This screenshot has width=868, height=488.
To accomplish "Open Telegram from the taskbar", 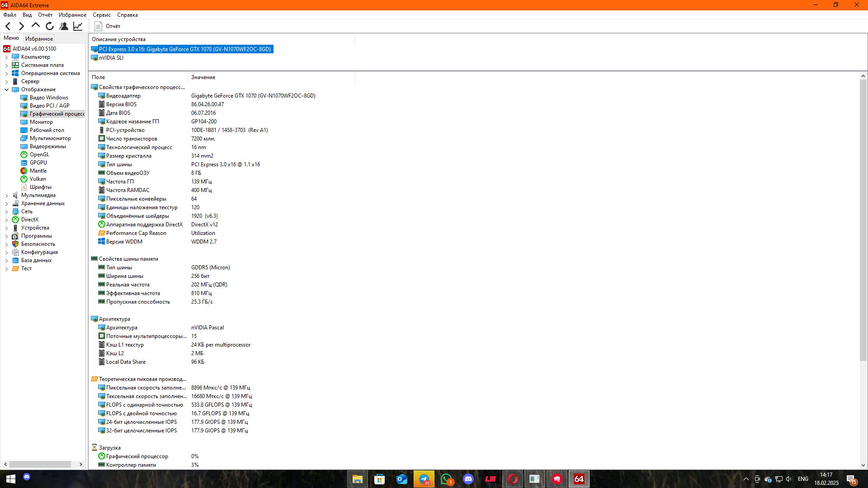I will click(424, 479).
